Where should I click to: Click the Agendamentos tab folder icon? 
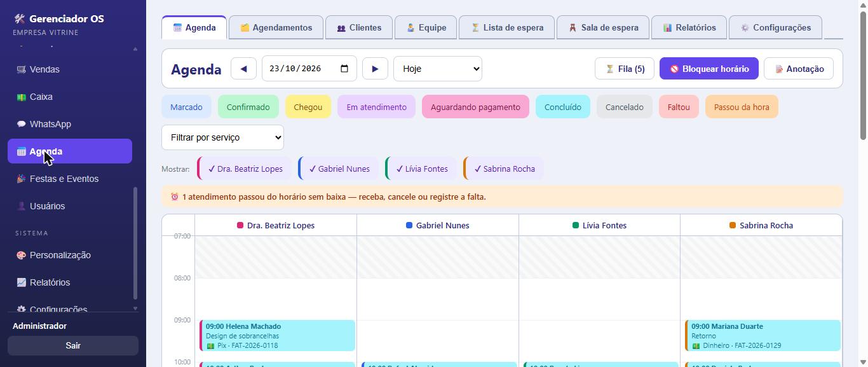[x=245, y=27]
